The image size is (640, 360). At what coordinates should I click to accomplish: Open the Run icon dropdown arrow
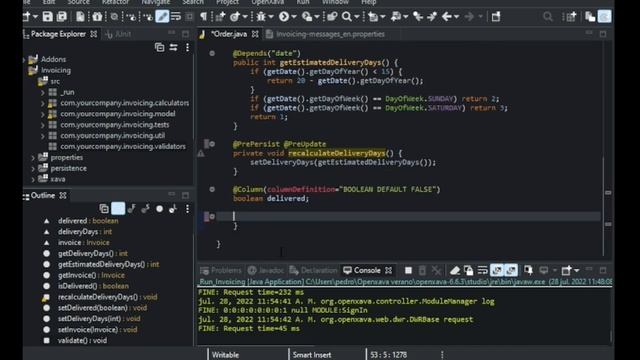293,17
